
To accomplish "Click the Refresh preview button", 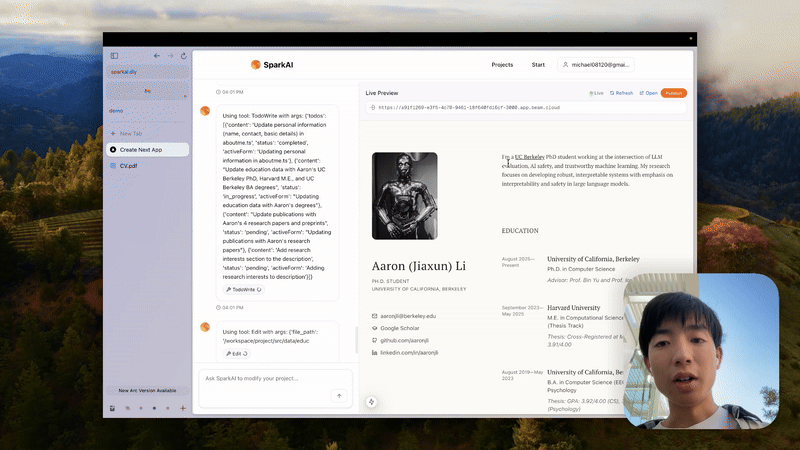I will click(622, 92).
